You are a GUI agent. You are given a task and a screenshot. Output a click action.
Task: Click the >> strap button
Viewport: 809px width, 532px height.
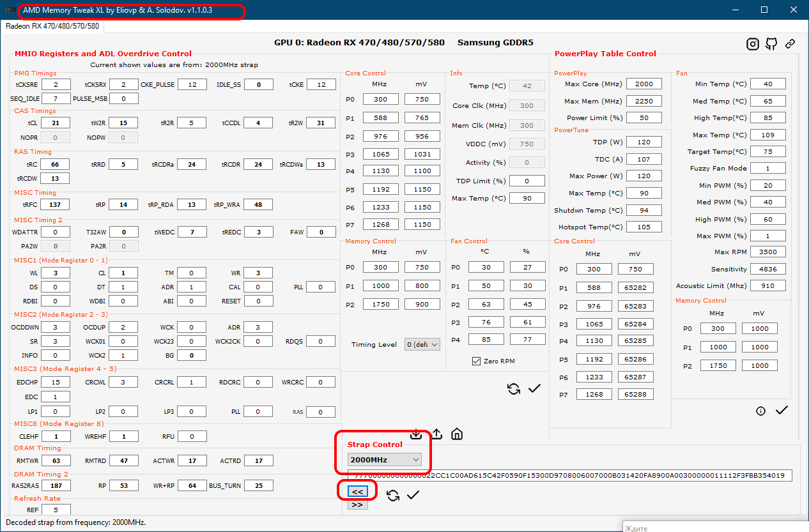(x=357, y=505)
